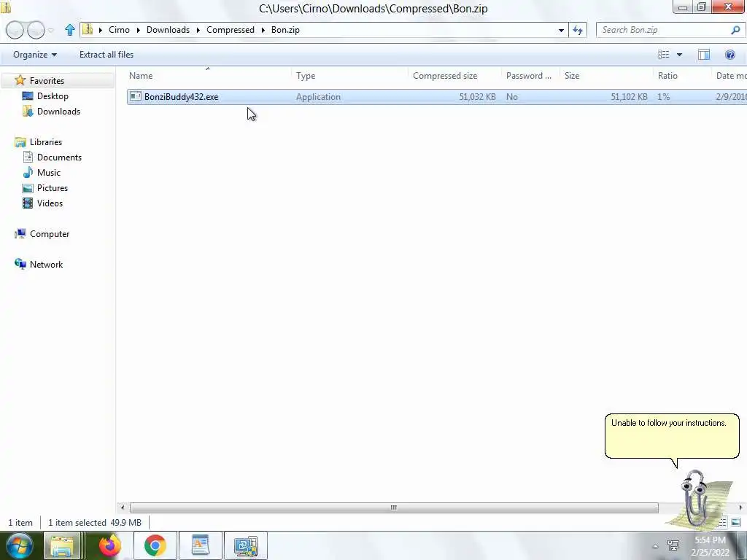Image resolution: width=747 pixels, height=560 pixels.
Task: Sort by Type column header
Action: coord(350,76)
